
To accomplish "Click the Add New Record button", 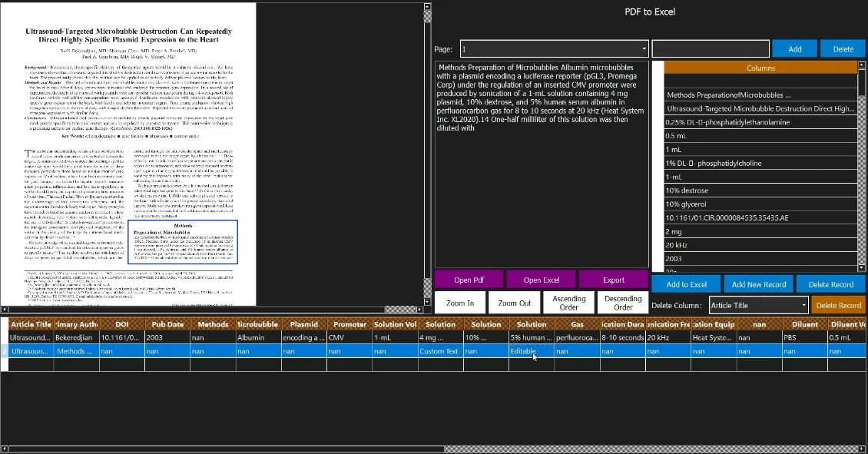I will click(x=758, y=284).
